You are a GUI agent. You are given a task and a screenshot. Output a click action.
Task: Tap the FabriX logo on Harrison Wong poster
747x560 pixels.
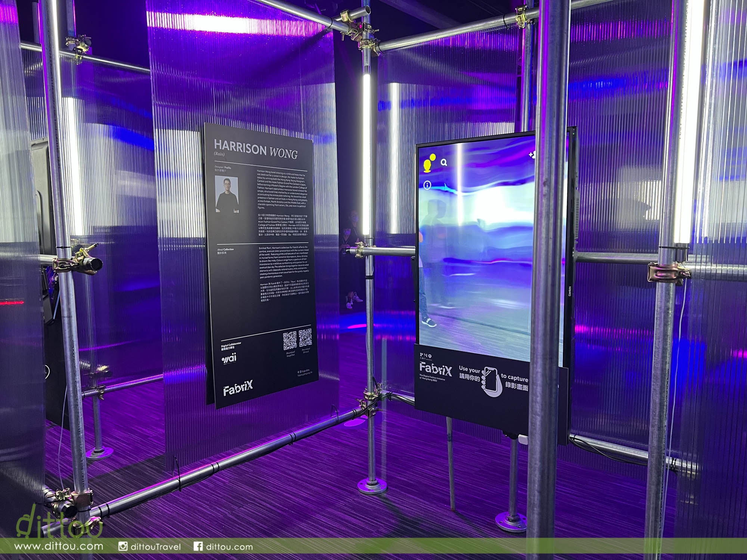pos(238,388)
